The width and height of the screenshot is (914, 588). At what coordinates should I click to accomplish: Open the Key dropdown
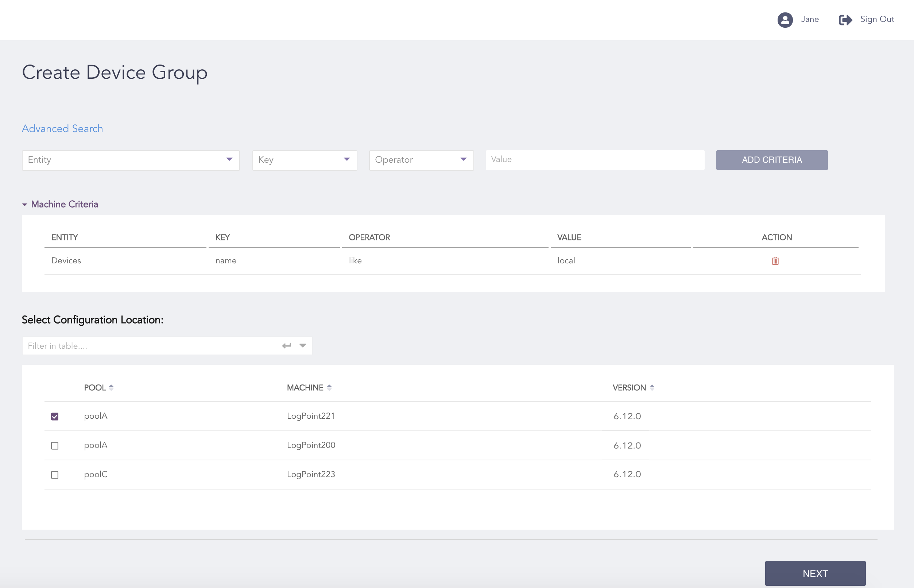point(346,160)
